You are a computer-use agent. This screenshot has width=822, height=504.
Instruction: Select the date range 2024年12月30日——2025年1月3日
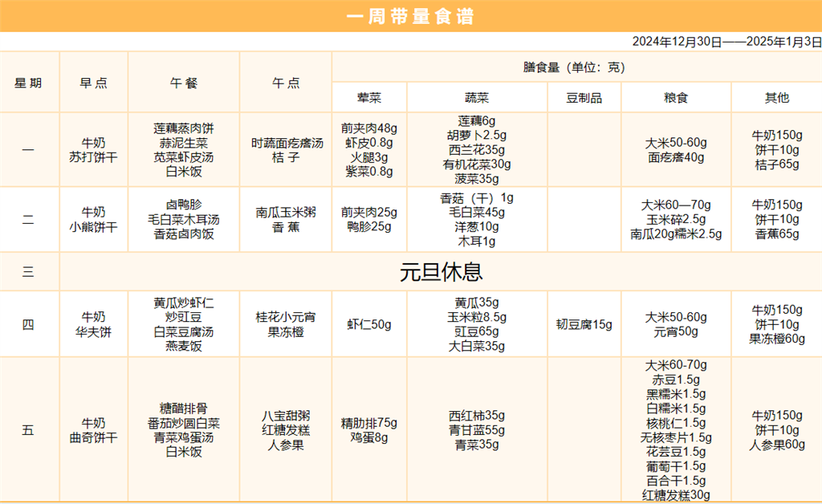[x=726, y=42]
